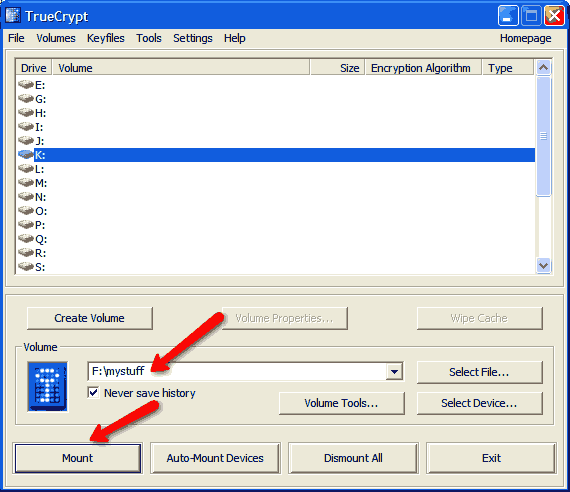
Task: Select the R: drive letter text
Action: click(x=40, y=253)
